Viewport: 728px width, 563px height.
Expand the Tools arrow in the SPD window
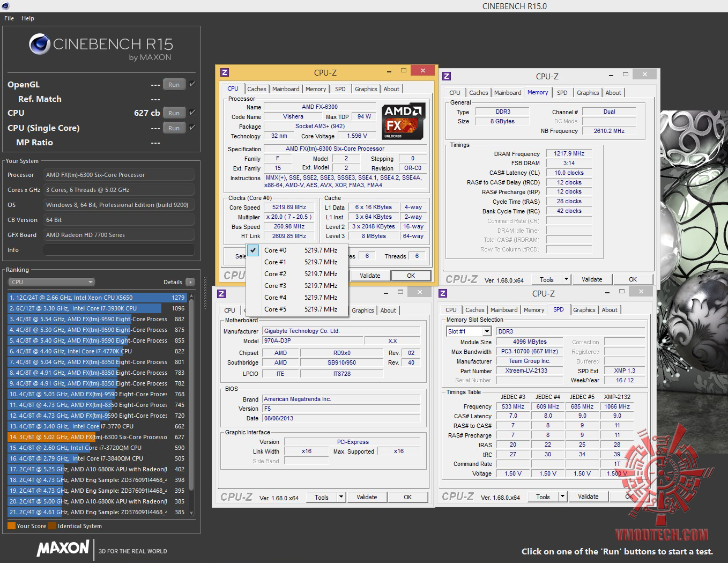(562, 497)
